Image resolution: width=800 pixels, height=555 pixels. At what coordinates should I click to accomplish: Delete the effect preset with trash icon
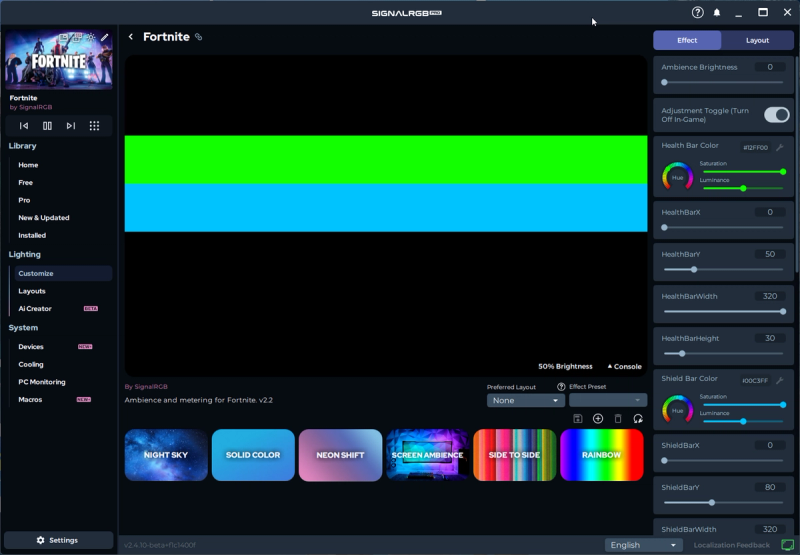click(x=618, y=418)
